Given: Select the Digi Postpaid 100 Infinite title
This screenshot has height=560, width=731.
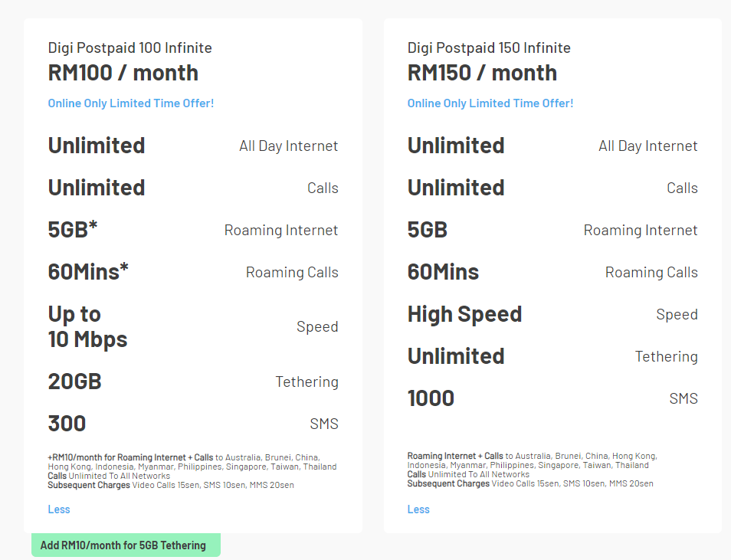Looking at the screenshot, I should point(130,48).
